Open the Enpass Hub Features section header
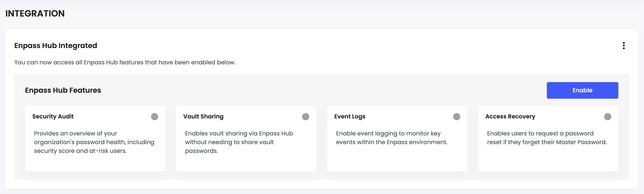This screenshot has width=644, height=194. pos(63,90)
